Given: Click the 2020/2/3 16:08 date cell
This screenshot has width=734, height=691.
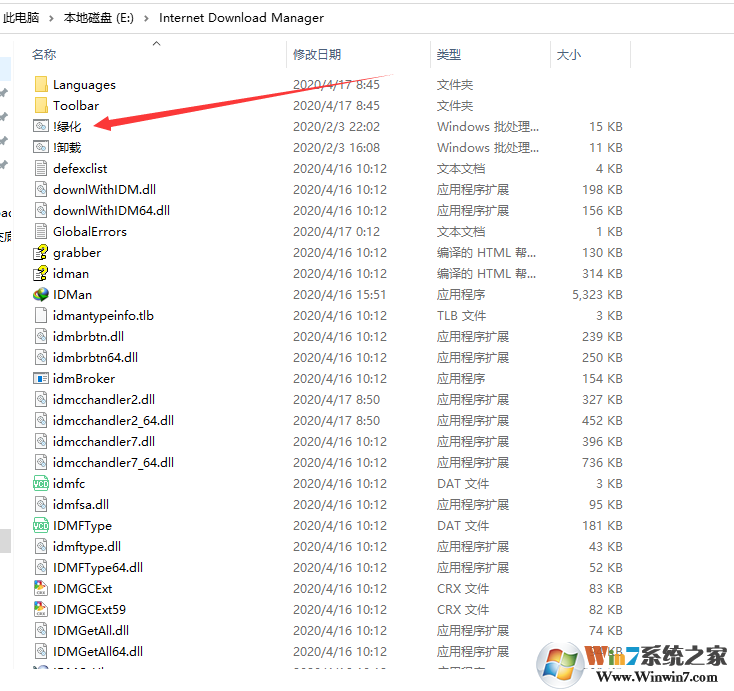Looking at the screenshot, I should tap(336, 148).
